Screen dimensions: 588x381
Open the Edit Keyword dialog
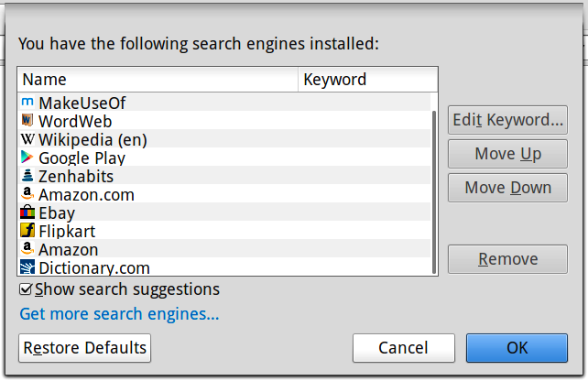point(507,120)
